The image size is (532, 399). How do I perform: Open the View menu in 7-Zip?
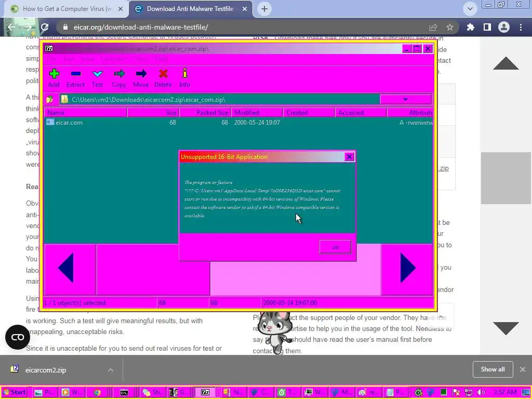tap(87, 59)
